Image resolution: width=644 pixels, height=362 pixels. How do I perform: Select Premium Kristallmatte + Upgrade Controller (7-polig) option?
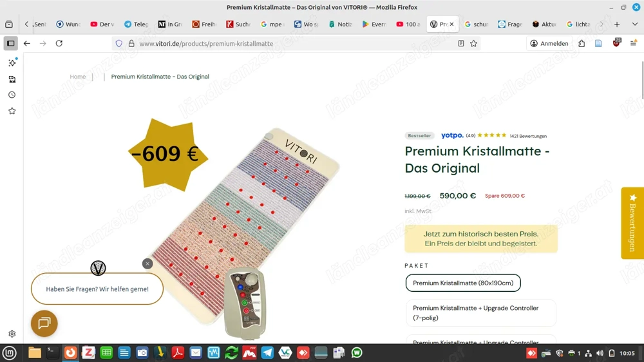(x=480, y=312)
